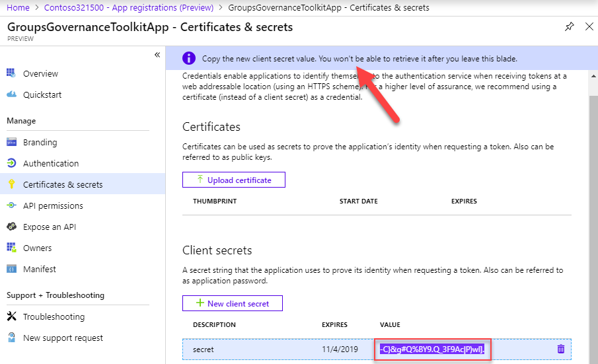Click the info icon in notification banner
598x364 pixels.
(x=189, y=58)
